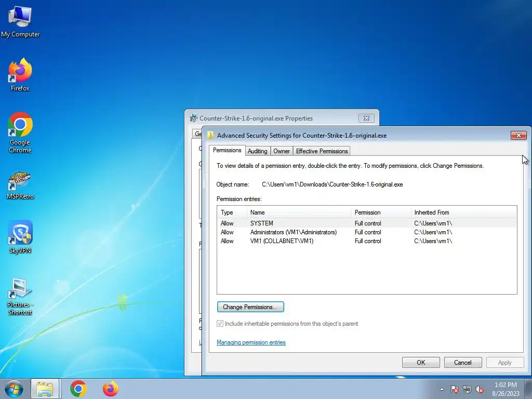Click the Permission column header
The width and height of the screenshot is (532, 399).
coord(381,212)
